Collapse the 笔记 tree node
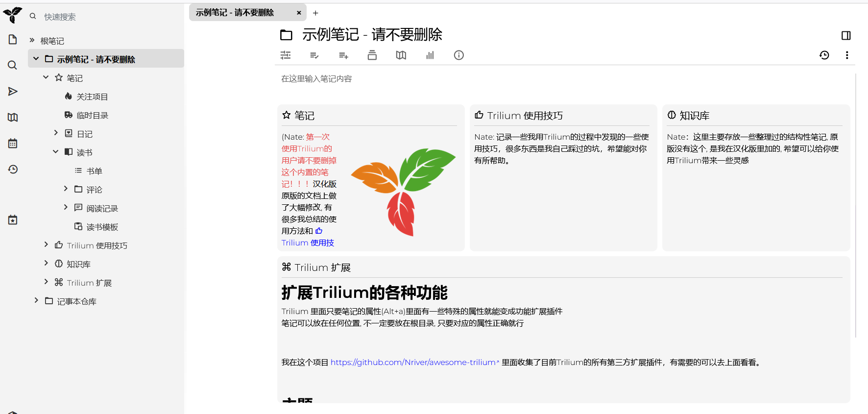Viewport: 868px width, 414px height. tap(46, 77)
